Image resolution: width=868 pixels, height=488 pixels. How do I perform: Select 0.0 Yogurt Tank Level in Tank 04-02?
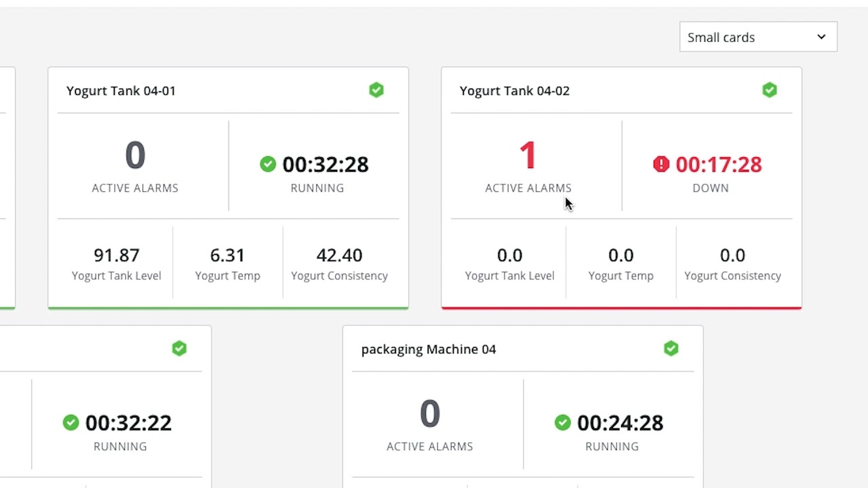pyautogui.click(x=510, y=255)
